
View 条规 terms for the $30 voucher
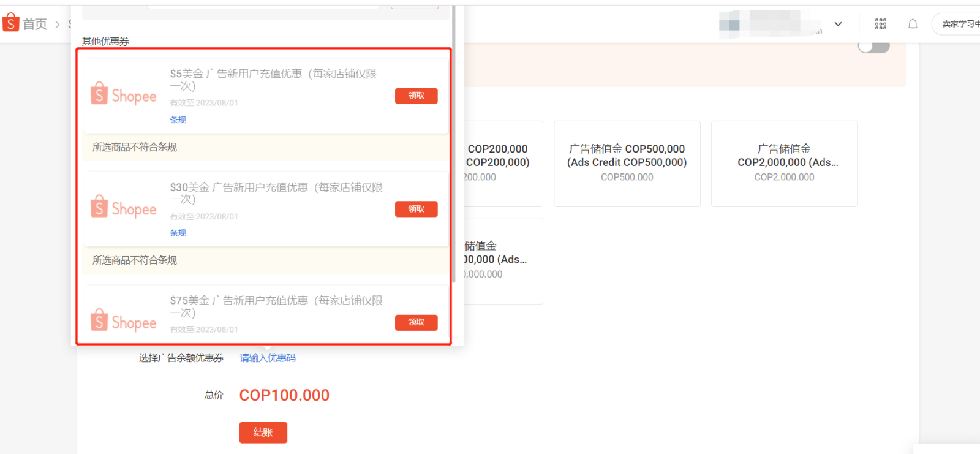pos(178,233)
